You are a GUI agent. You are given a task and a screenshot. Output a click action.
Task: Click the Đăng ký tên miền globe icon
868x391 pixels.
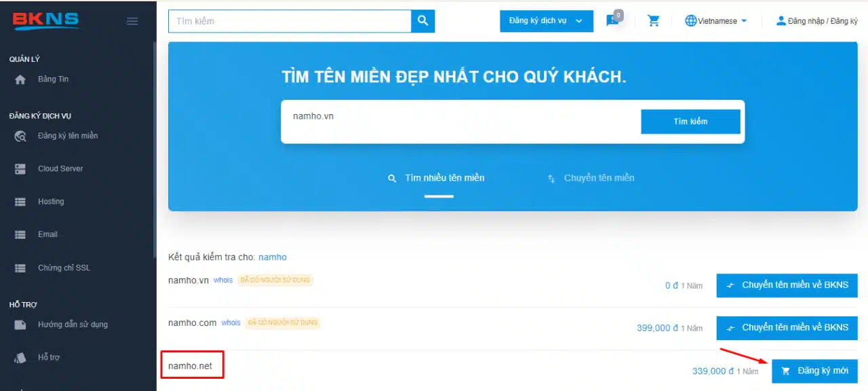click(20, 136)
